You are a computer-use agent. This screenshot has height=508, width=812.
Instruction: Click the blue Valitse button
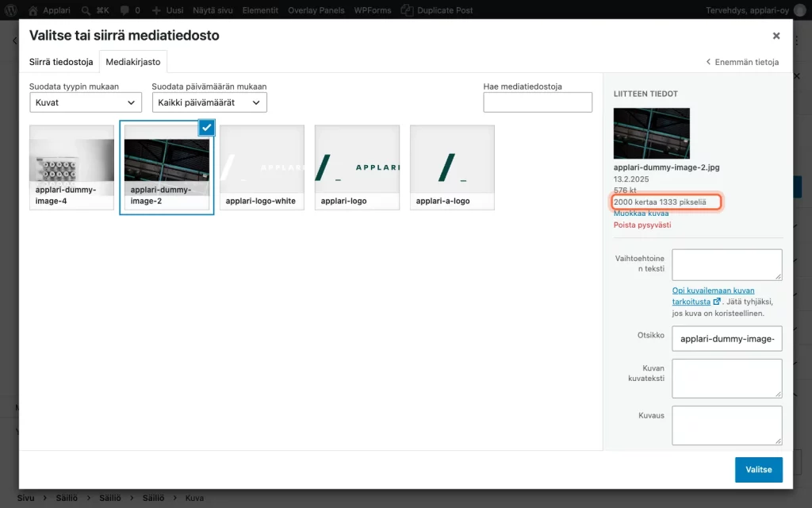point(759,470)
